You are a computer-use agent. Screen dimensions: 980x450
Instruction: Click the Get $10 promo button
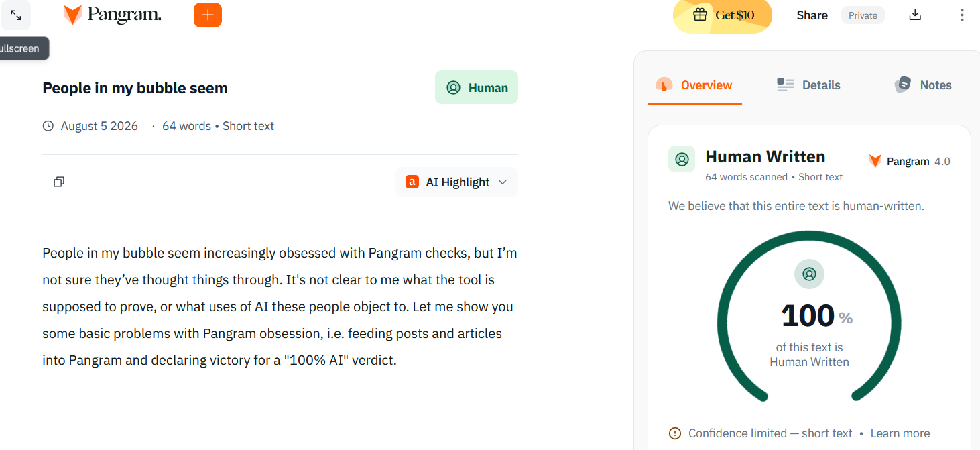coord(723,15)
